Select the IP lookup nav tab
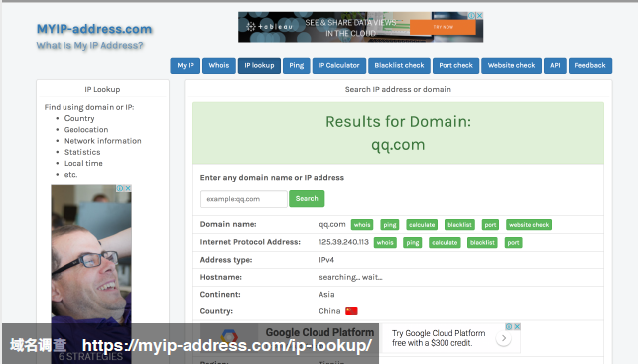 (x=259, y=65)
